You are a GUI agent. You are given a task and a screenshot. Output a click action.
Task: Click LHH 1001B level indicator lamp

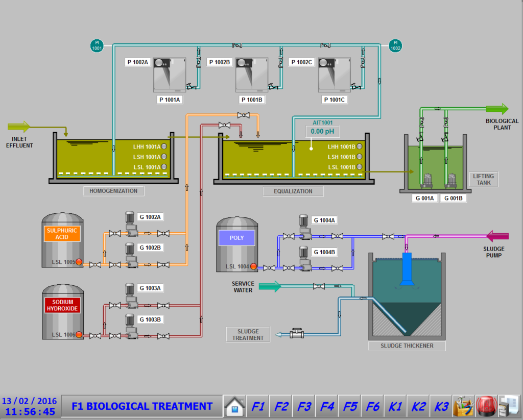pyautogui.click(x=359, y=146)
